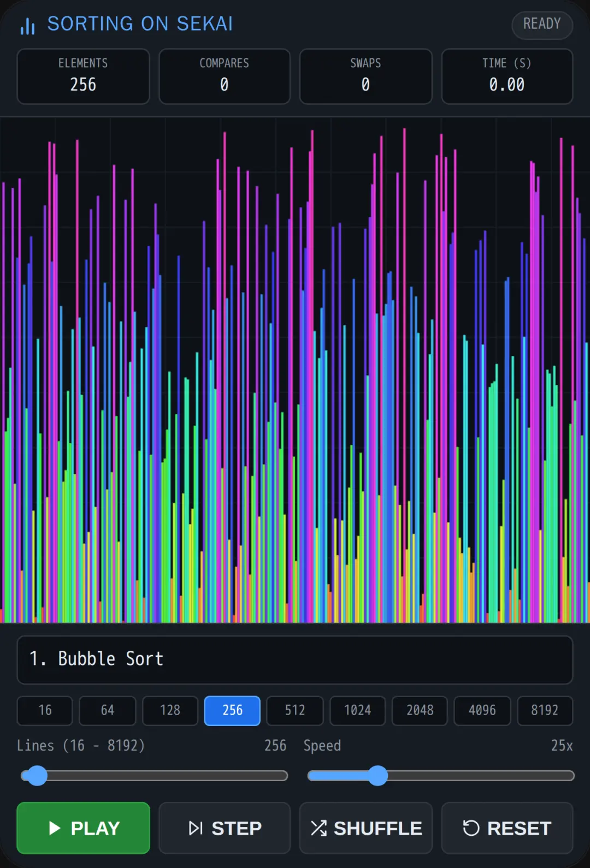The width and height of the screenshot is (590, 868).
Task: Set element count to 128
Action: pyautogui.click(x=170, y=710)
